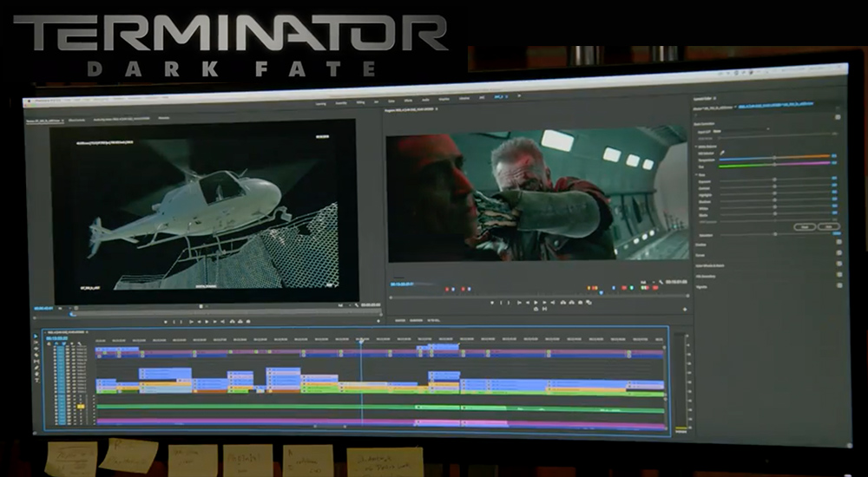This screenshot has height=477, width=868.
Task: Click the Tint slider handle
Action: (x=774, y=165)
